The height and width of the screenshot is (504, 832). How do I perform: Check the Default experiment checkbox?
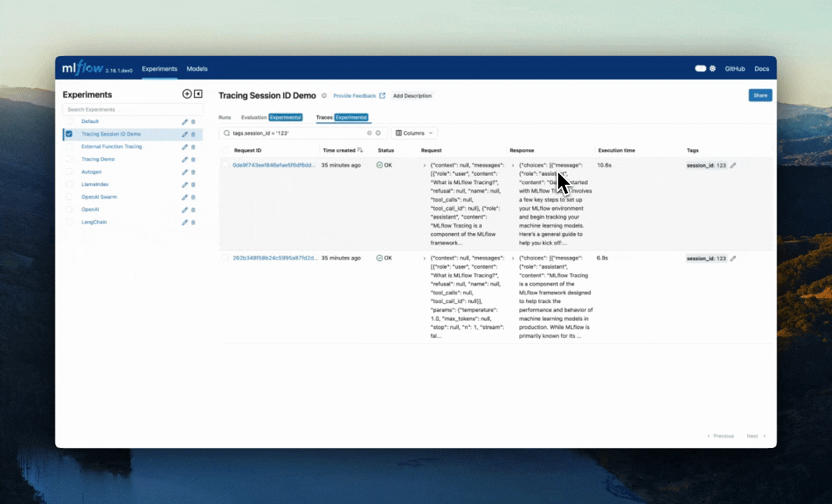[x=69, y=122]
